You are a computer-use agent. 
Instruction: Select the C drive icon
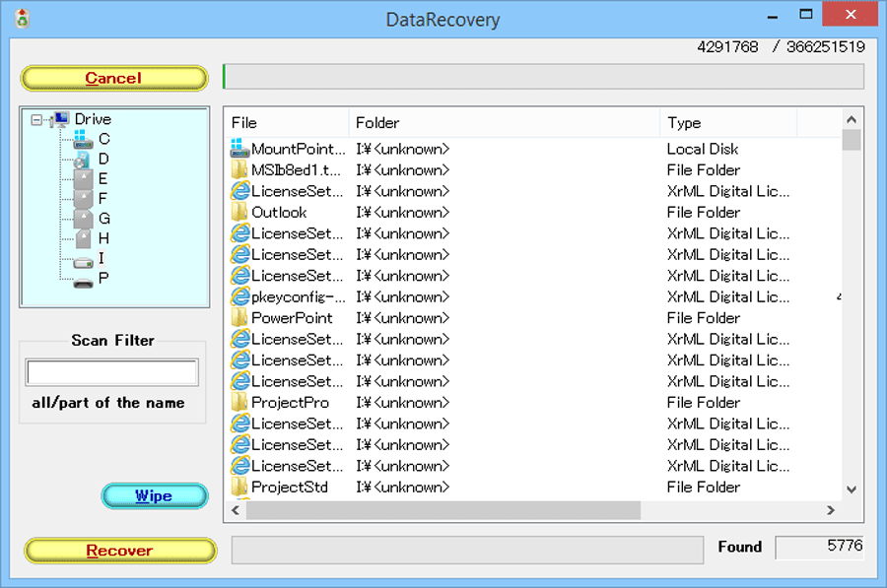(83, 139)
